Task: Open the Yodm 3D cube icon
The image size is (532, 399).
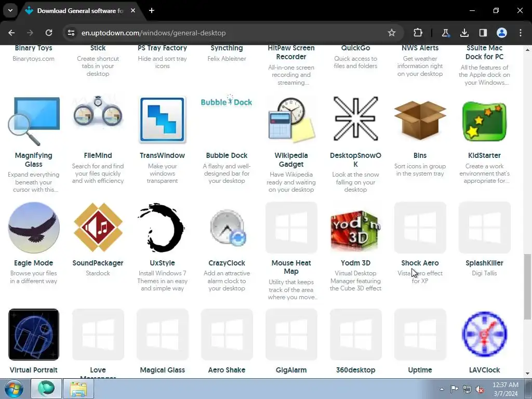Action: 355,231
